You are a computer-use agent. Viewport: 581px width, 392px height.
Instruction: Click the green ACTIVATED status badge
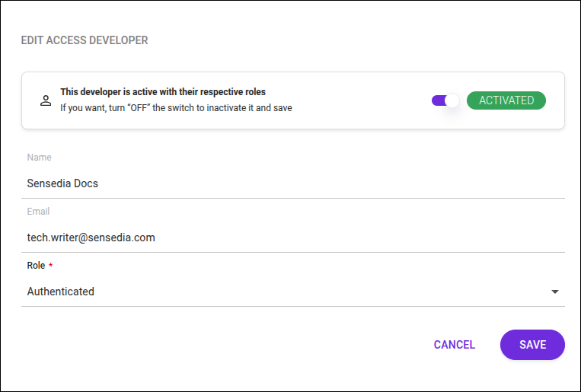(x=506, y=100)
